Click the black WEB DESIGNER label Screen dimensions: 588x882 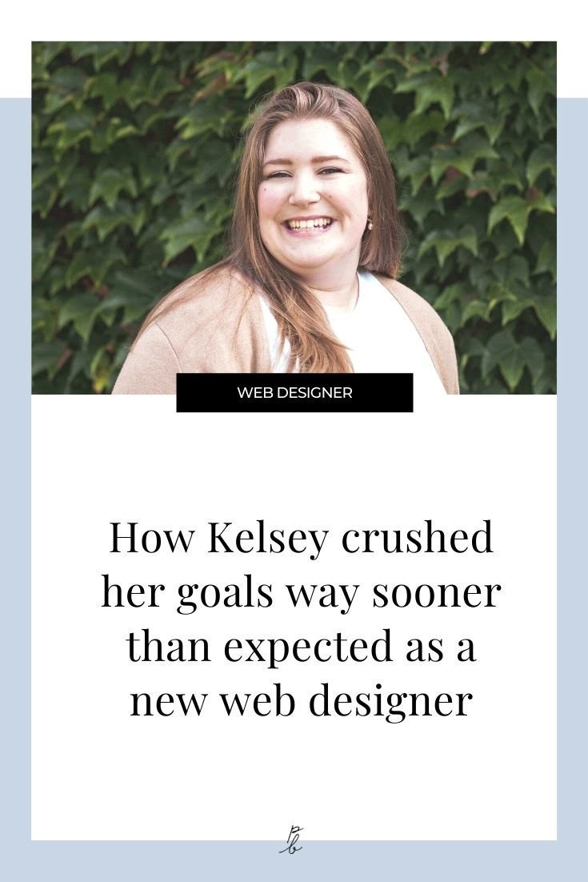[294, 393]
